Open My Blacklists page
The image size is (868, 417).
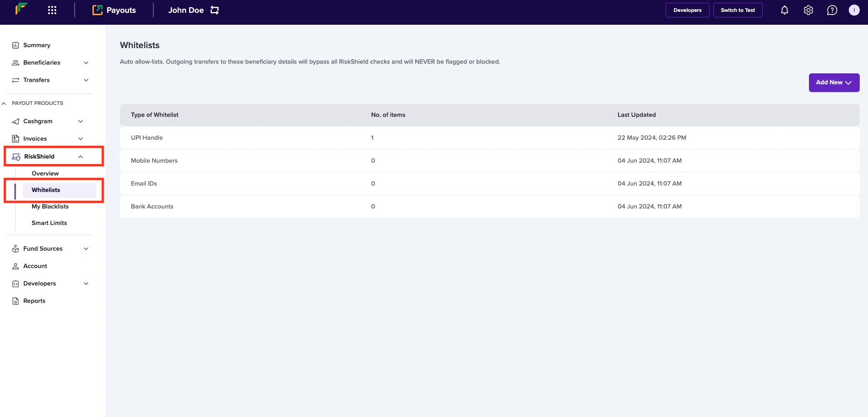tap(50, 207)
